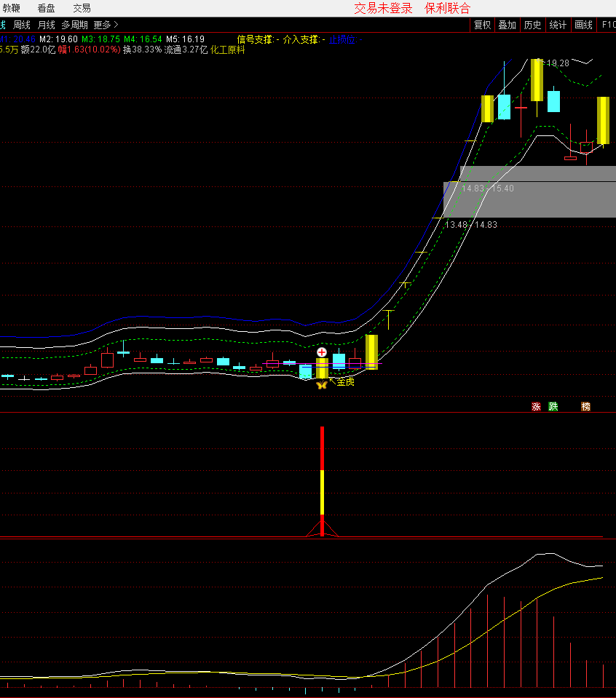
Task: Open the 交易 menu
Action: coord(82,8)
